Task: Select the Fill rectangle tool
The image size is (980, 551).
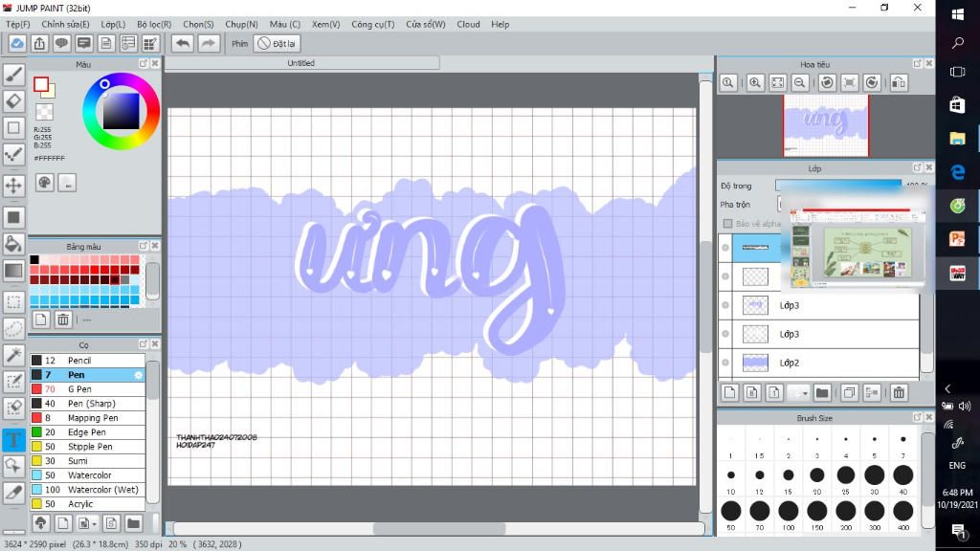Action: (x=13, y=217)
